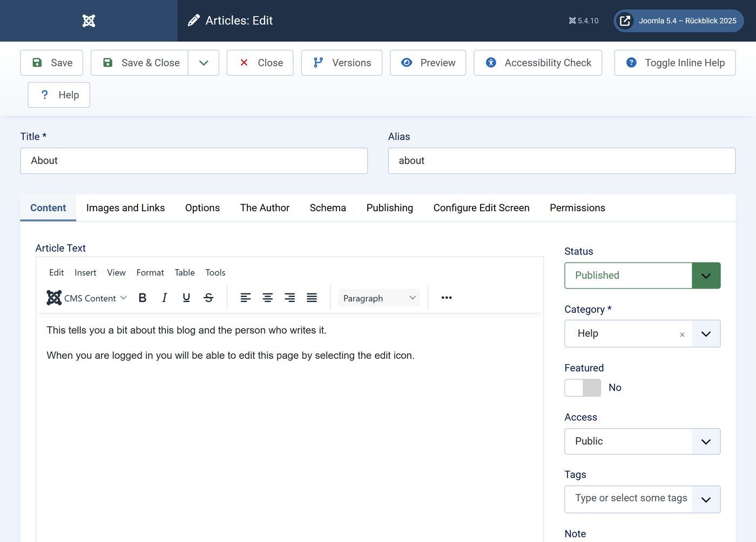756x542 pixels.
Task: Open the editor Tools menu
Action: pos(215,272)
